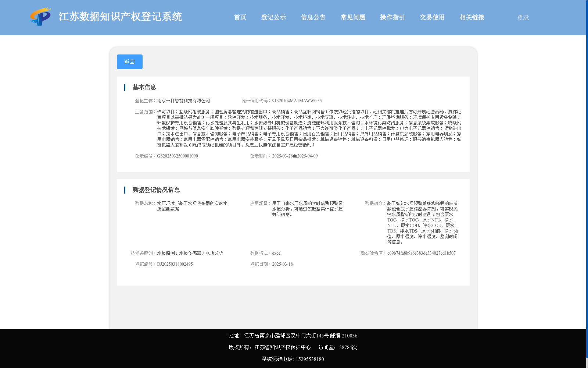Open the 相关链接 menu item
This screenshot has height=368, width=588.
[x=472, y=17]
